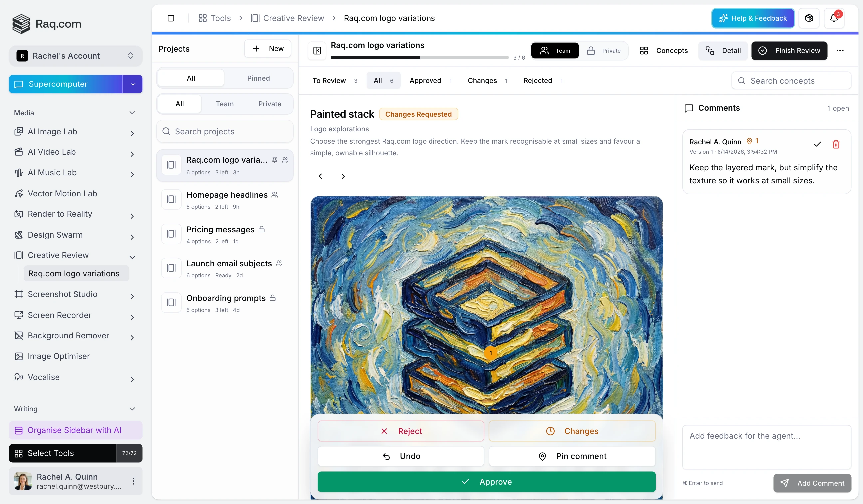The height and width of the screenshot is (504, 863).
Task: Select the Rejected tab
Action: point(543,81)
